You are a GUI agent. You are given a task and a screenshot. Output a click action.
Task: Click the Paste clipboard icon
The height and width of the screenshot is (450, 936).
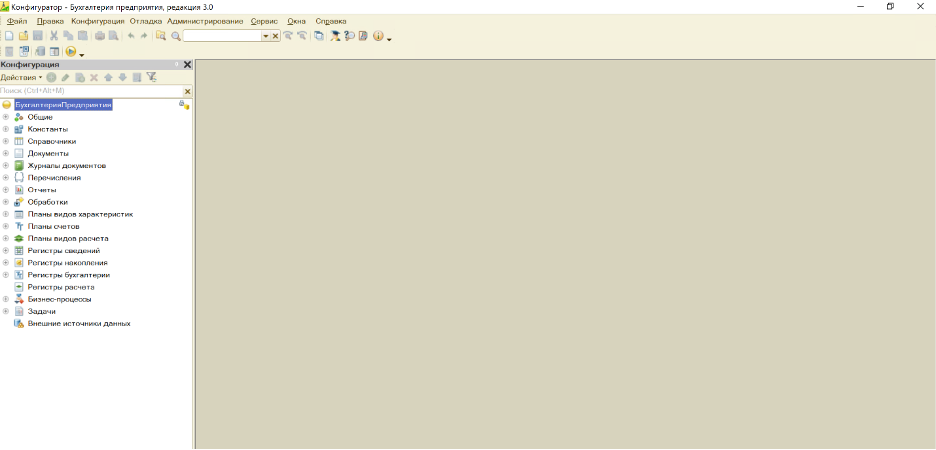[x=82, y=36]
